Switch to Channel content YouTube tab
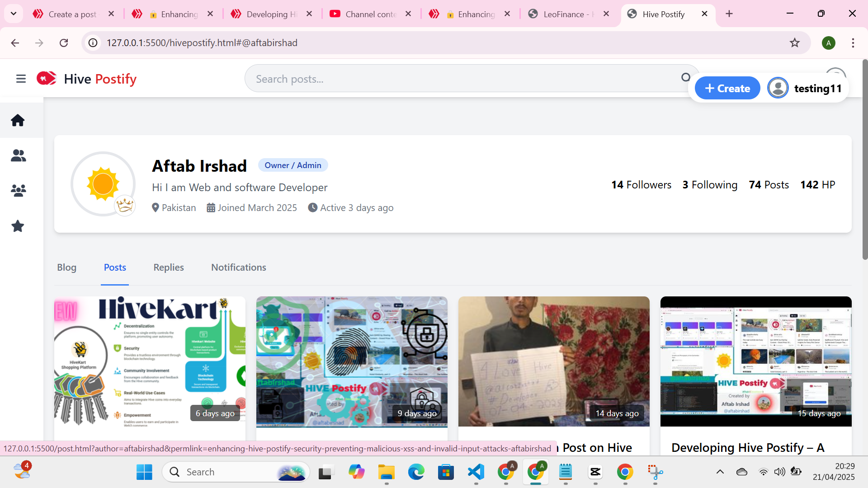 tap(371, 14)
